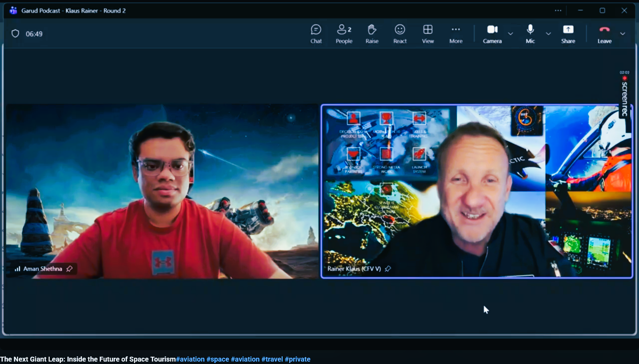Open the second #aviation hashtag link
Viewport: 639px width, 364px height.
click(245, 359)
